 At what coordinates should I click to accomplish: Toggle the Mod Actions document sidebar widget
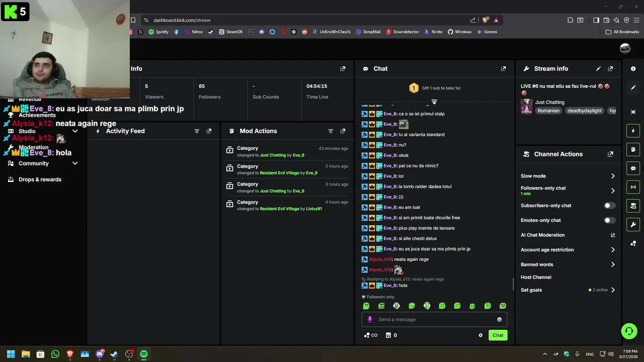633,150
